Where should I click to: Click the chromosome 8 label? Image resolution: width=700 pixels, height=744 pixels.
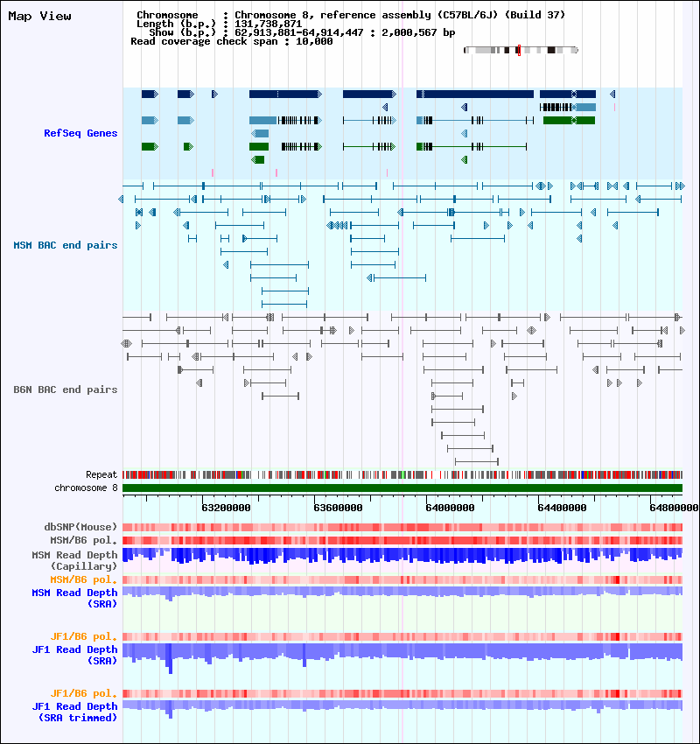pyautogui.click(x=86, y=488)
